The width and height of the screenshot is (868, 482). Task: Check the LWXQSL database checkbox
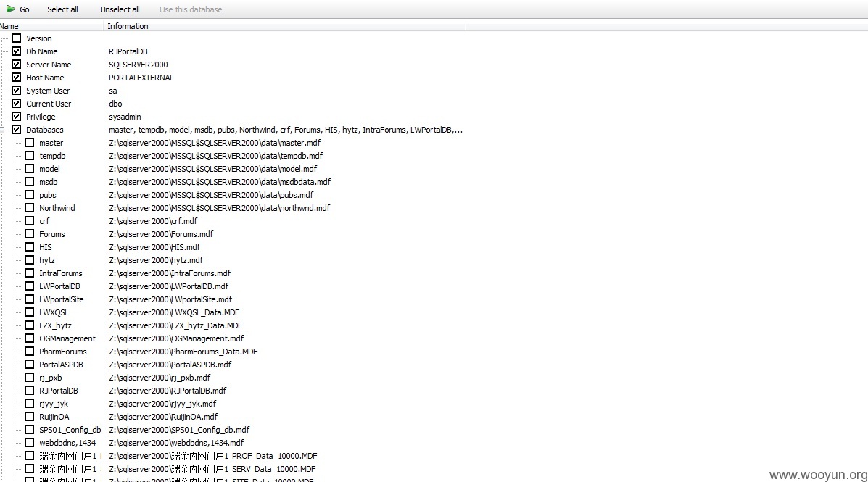29,312
